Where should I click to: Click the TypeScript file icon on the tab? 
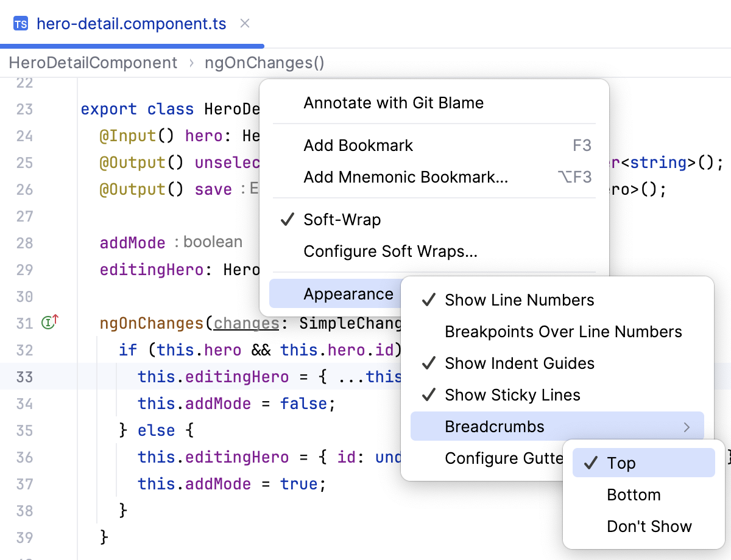coord(21,24)
